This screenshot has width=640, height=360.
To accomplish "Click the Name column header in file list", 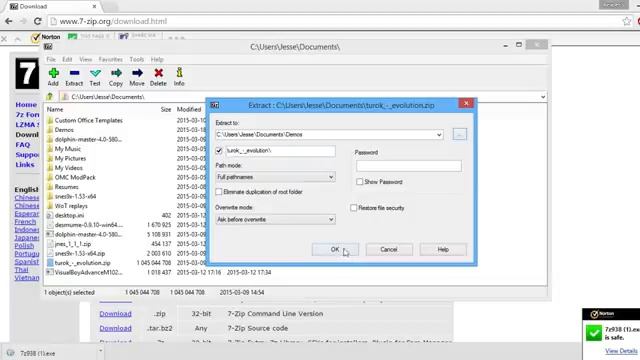I will (x=55, y=109).
